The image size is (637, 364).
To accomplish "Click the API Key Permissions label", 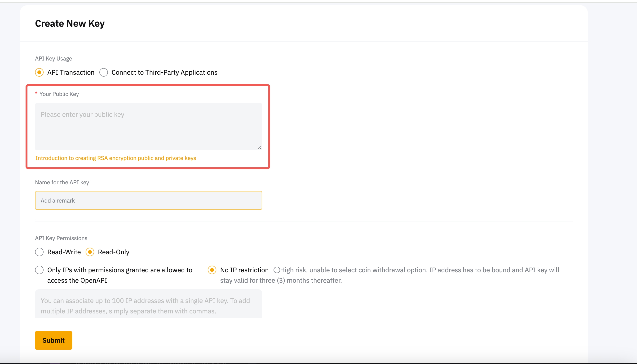I will (61, 238).
